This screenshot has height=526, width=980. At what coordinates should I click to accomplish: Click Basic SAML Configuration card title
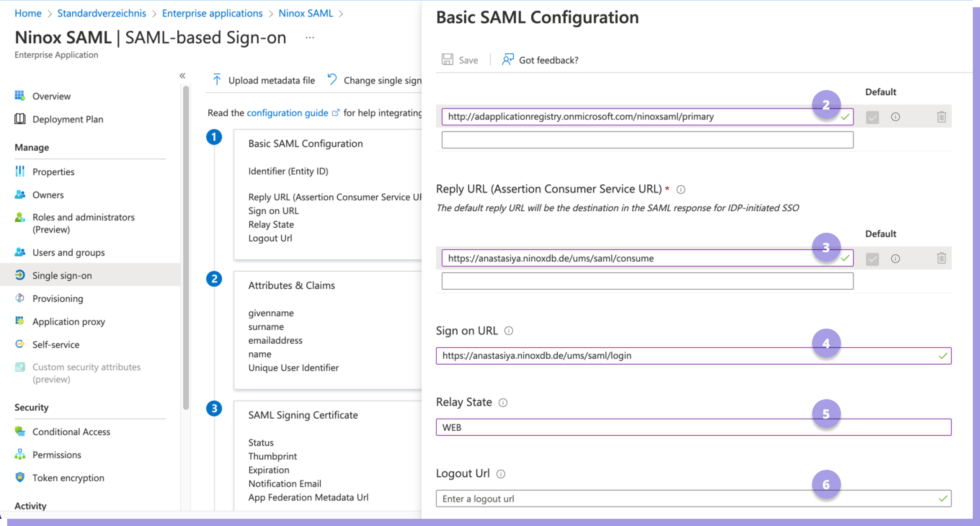(306, 143)
